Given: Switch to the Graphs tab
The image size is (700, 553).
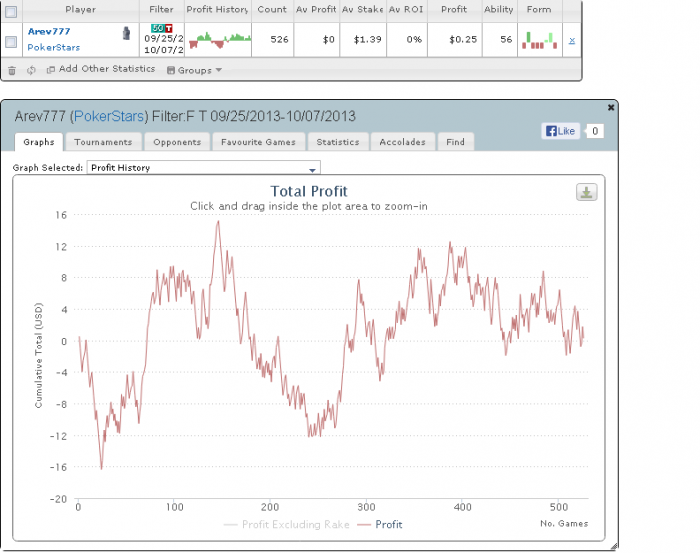Looking at the screenshot, I should [39, 142].
